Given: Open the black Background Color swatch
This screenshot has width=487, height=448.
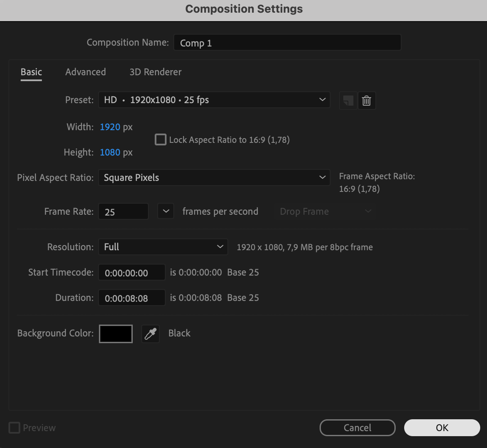Looking at the screenshot, I should point(116,334).
